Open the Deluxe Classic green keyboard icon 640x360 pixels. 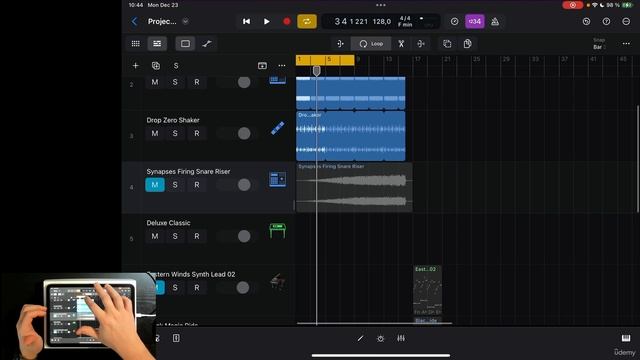(278, 231)
